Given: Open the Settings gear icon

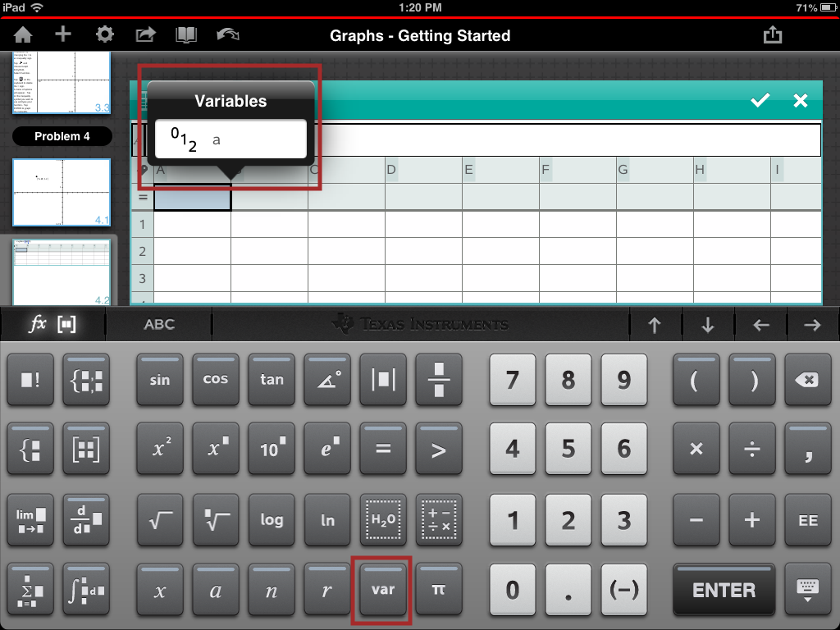Looking at the screenshot, I should click(x=105, y=35).
